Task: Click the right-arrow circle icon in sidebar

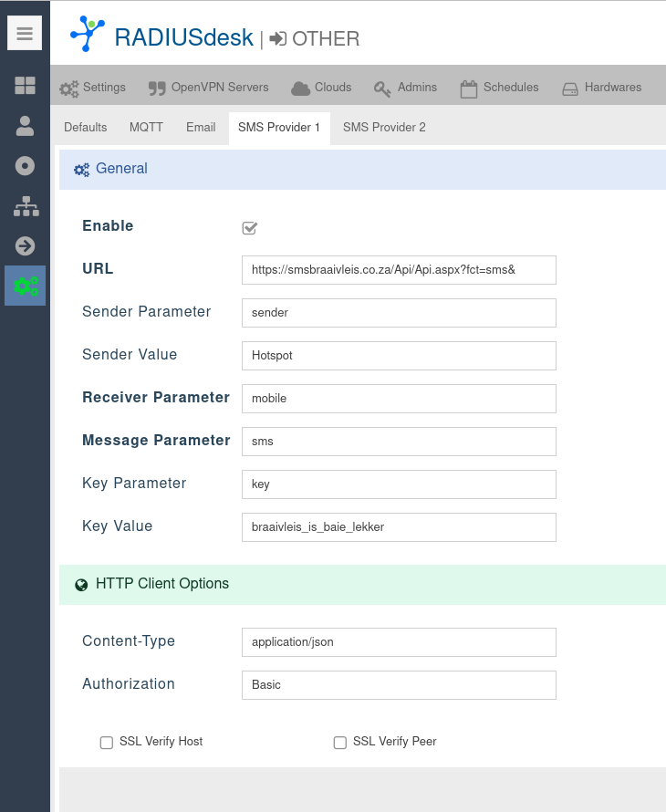Action: [x=25, y=245]
